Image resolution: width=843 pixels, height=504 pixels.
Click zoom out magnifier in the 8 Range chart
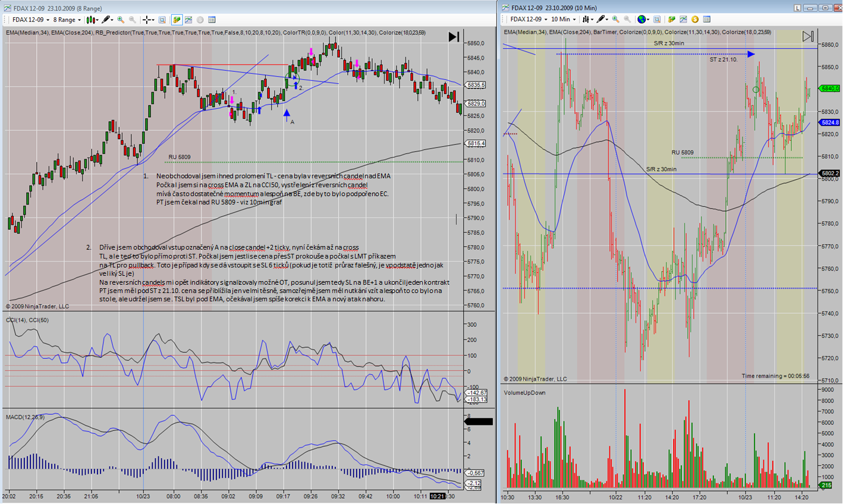[132, 20]
